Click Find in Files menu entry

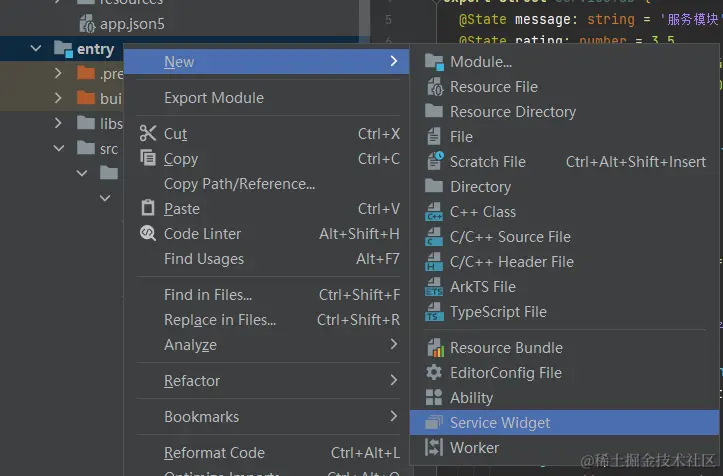208,295
